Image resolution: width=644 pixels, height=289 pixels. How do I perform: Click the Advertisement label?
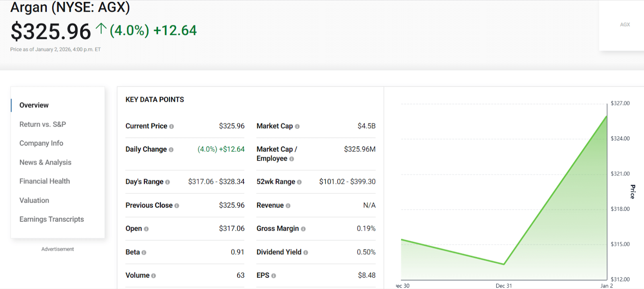pyautogui.click(x=58, y=249)
